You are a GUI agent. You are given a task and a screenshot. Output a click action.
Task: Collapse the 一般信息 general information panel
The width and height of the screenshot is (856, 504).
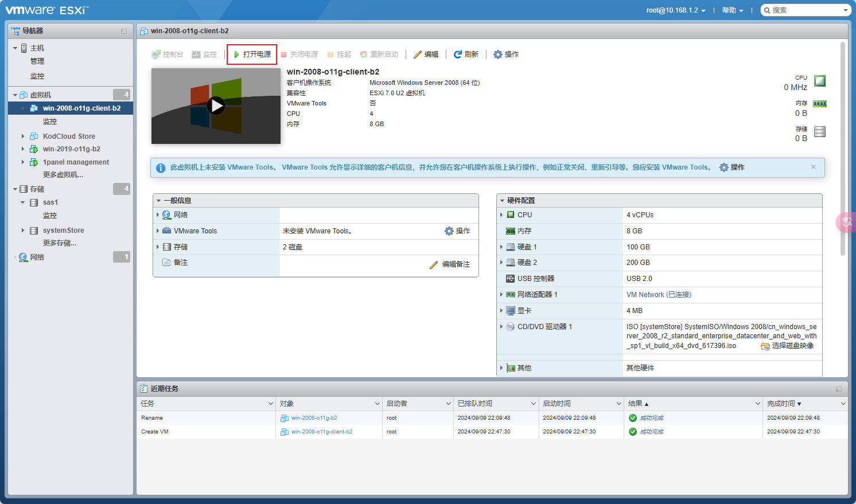pyautogui.click(x=158, y=201)
